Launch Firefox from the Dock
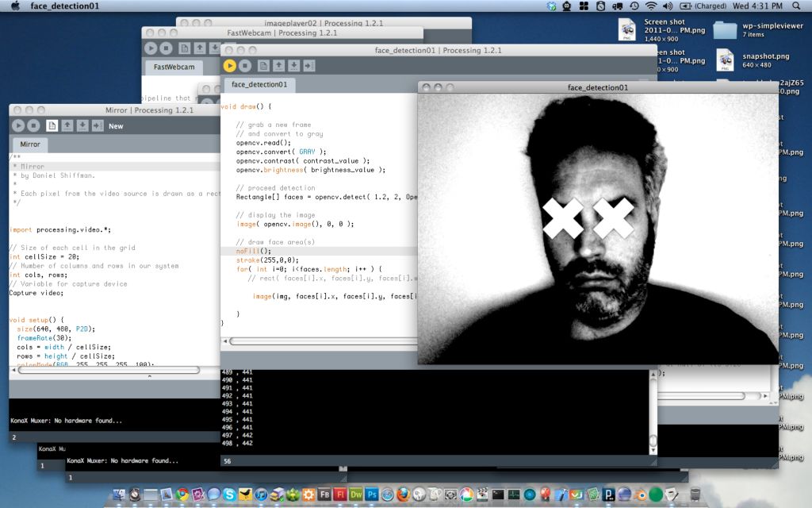The width and height of the screenshot is (812, 508). coord(403,495)
